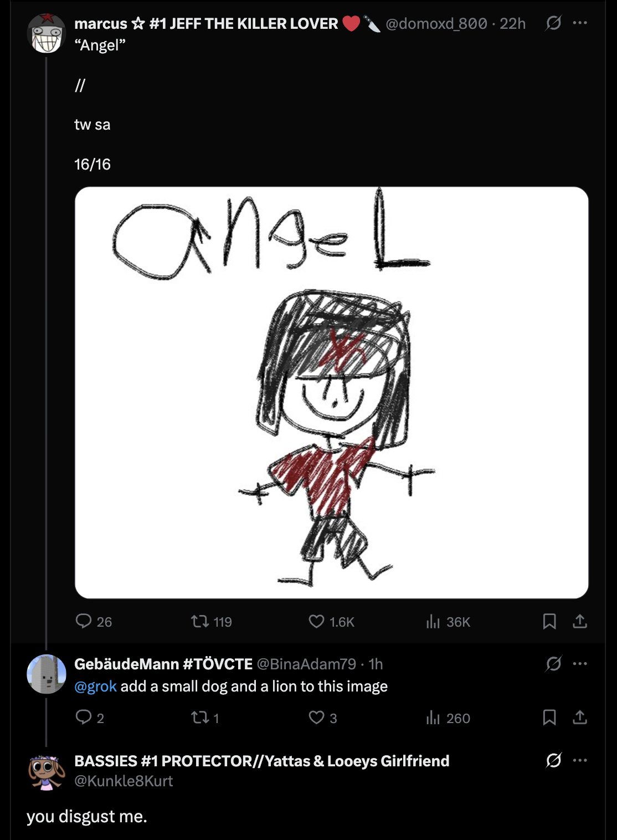Open GebäudeMann's profile avatar
This screenshot has width=617, height=840.
47,674
